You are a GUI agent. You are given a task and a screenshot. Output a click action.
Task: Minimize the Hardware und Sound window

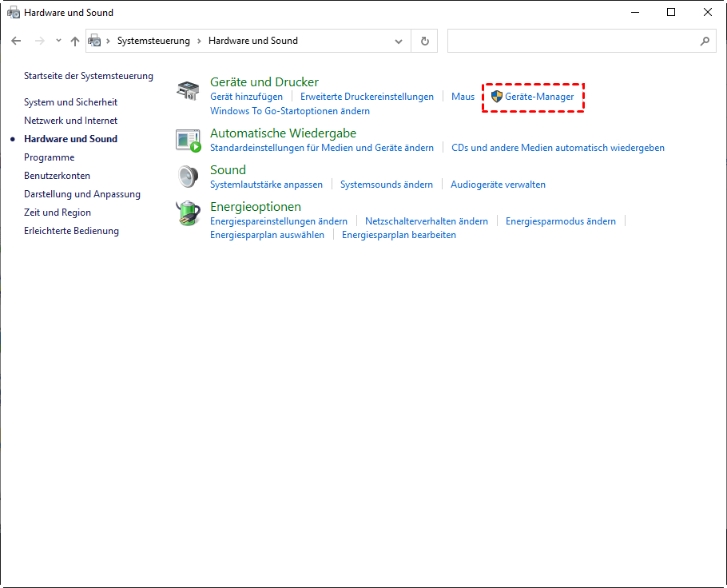635,13
